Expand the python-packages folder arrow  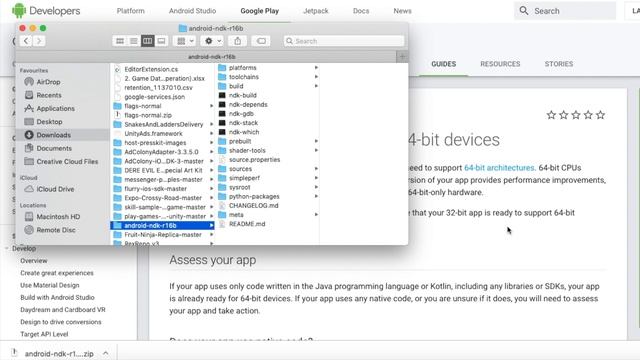click(316, 196)
